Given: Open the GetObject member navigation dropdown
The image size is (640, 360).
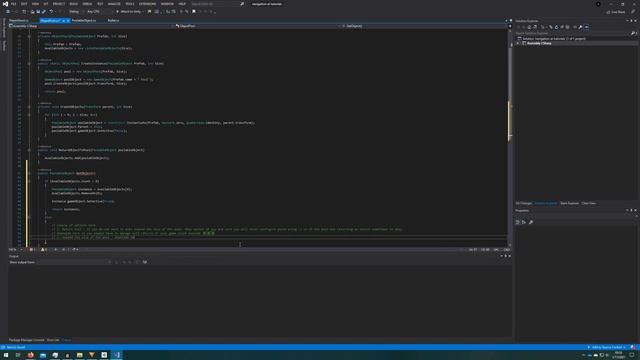Looking at the screenshot, I should pos(423,26).
